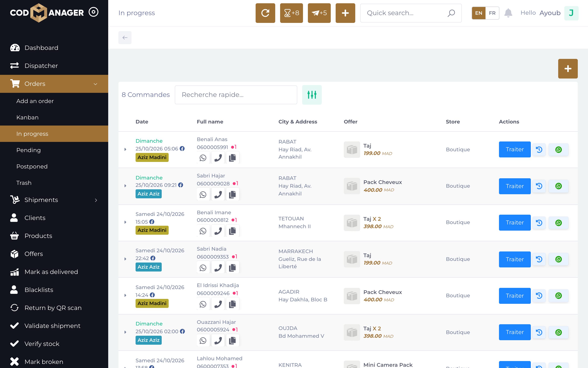This screenshot has width=588, height=368.
Task: Open history icon for Ouazzani Hajar order
Action: point(539,332)
